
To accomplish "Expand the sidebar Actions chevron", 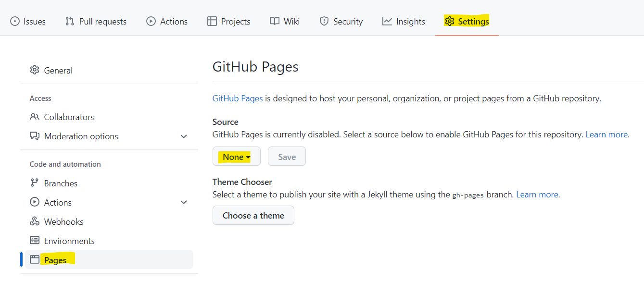I will (184, 203).
